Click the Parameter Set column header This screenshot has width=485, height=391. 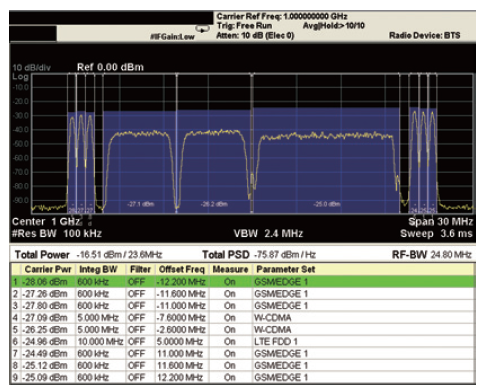[286, 269]
